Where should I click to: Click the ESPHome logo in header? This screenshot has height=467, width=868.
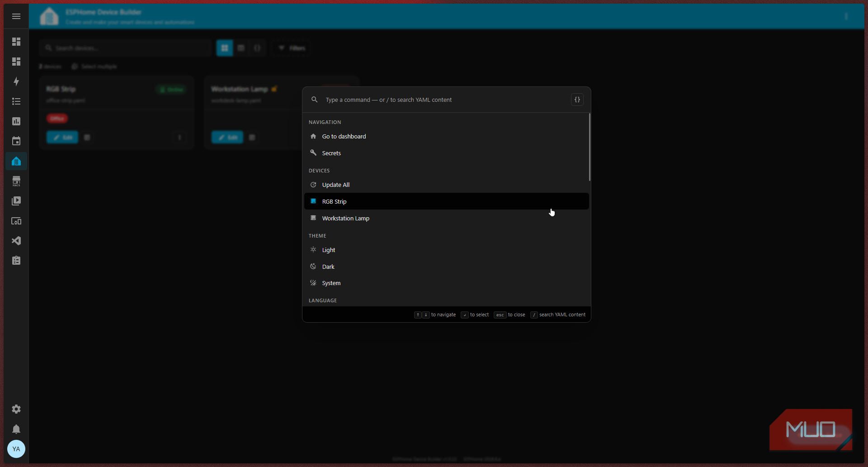coord(49,16)
